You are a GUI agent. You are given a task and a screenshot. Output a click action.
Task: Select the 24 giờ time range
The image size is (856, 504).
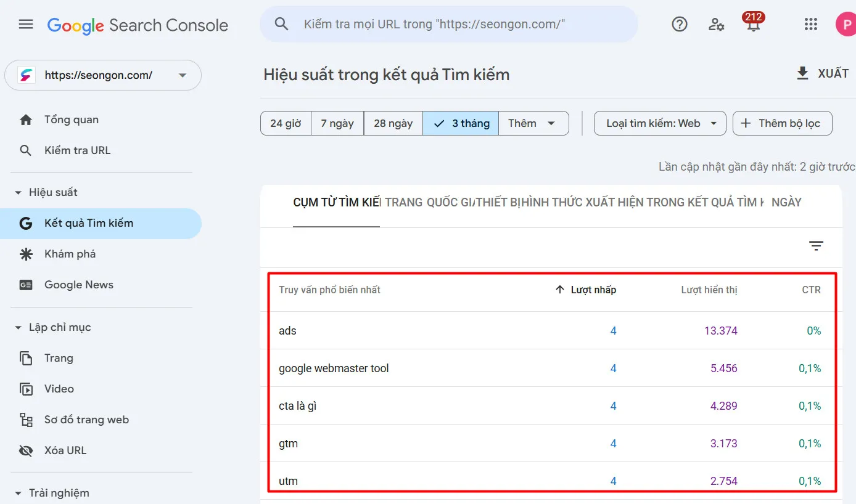coord(285,123)
